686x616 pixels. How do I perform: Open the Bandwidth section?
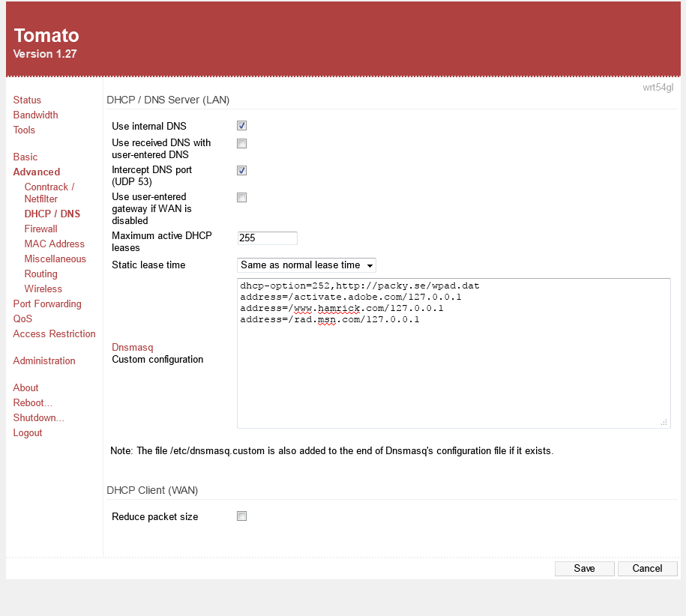(x=35, y=115)
